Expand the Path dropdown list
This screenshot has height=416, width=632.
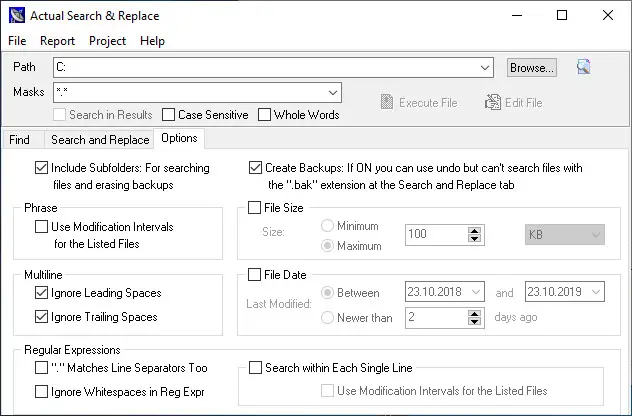(x=486, y=68)
